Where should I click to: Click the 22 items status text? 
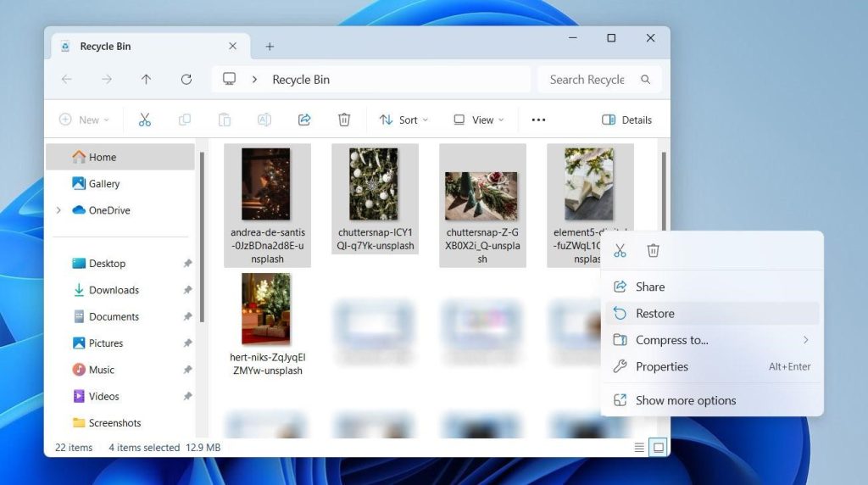pos(74,448)
